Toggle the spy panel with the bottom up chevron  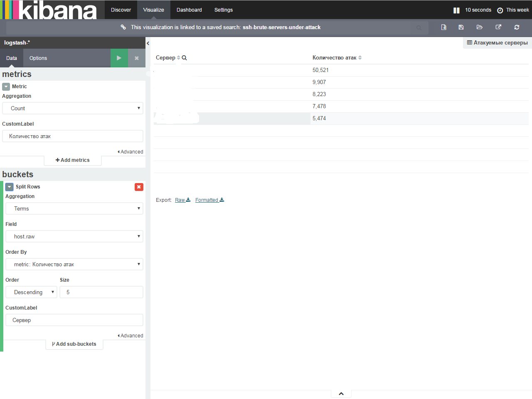tap(341, 394)
